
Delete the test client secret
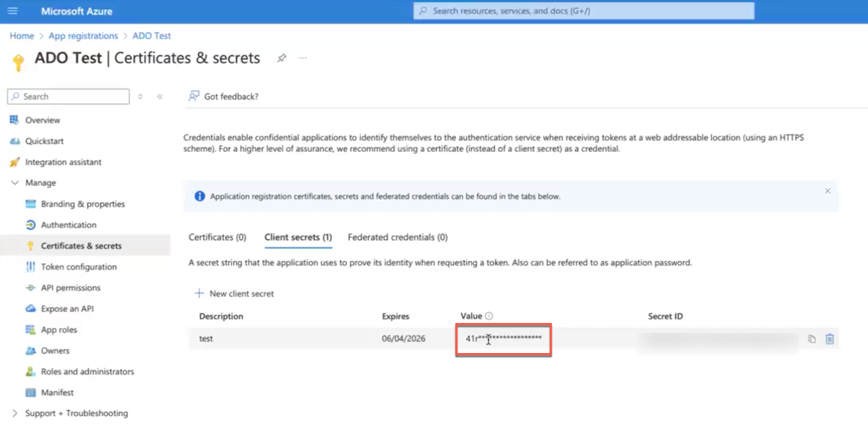[x=830, y=339]
